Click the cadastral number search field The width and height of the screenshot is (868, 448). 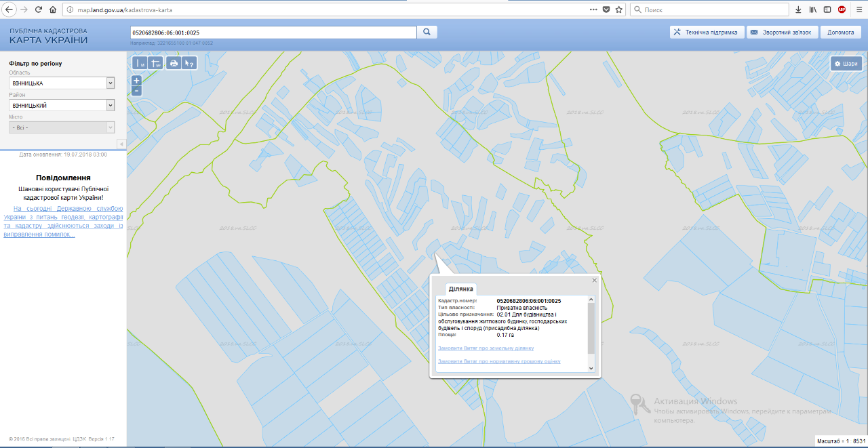coord(273,32)
